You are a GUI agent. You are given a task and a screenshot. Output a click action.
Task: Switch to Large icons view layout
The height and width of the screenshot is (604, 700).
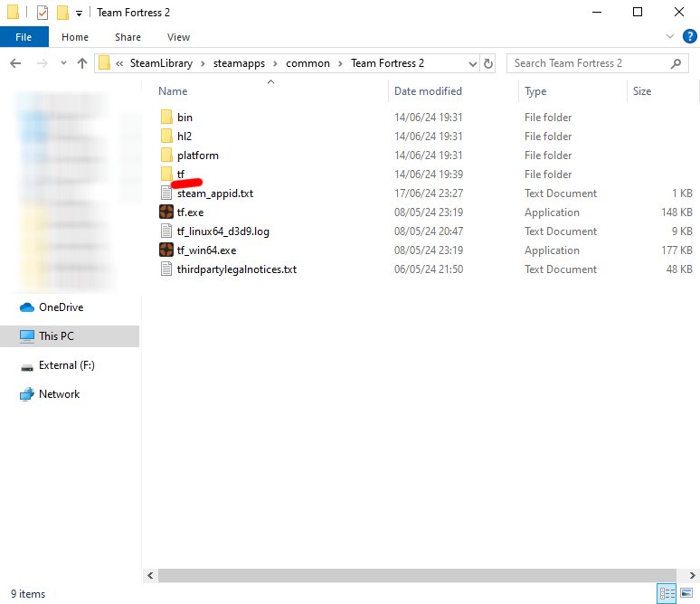(686, 594)
